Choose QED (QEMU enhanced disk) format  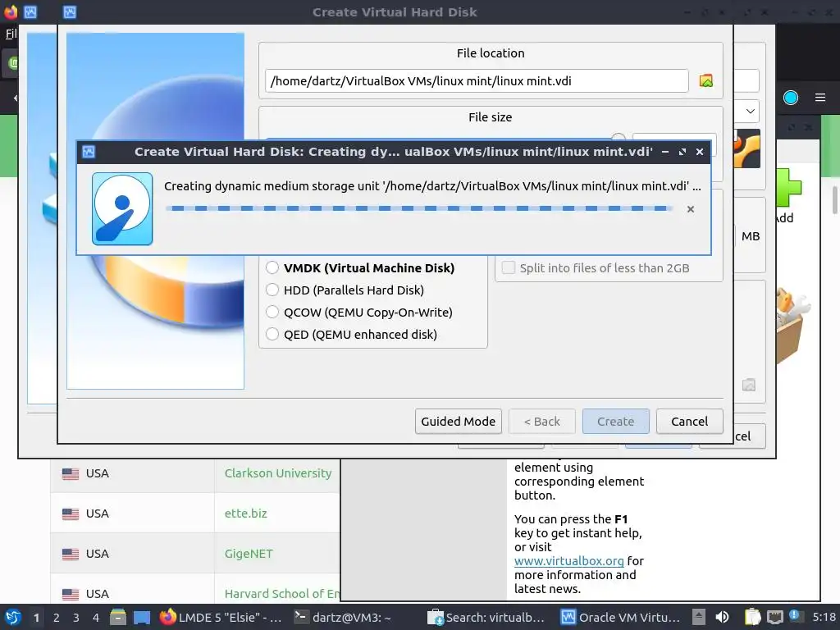(x=272, y=335)
